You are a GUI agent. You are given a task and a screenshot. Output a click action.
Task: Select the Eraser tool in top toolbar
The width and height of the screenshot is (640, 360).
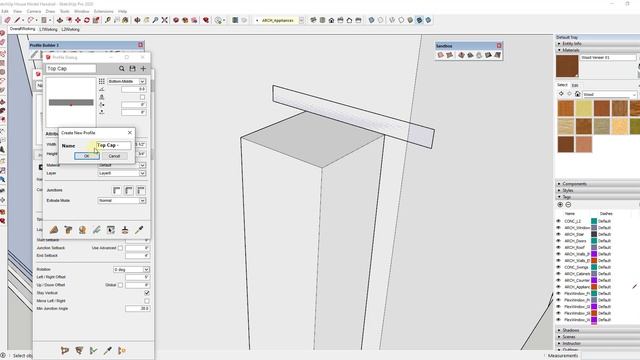[x=7, y=20]
